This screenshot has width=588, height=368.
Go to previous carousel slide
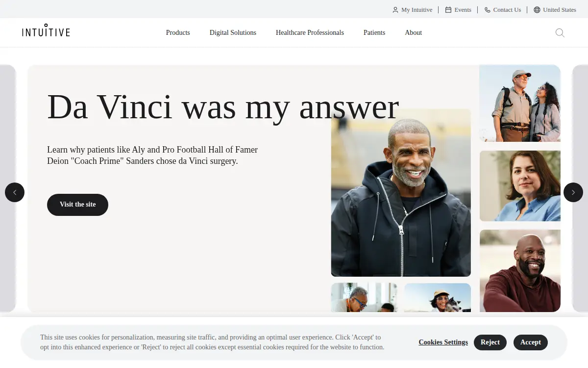(15, 192)
